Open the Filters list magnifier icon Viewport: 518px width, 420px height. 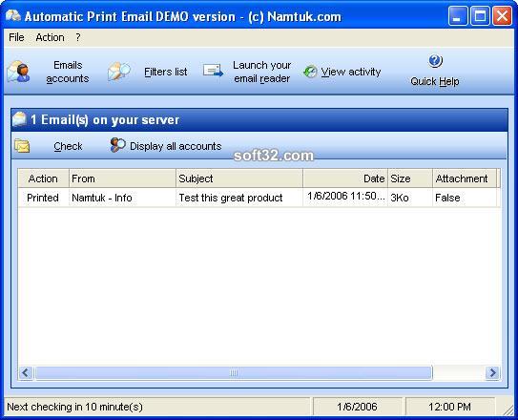pos(119,71)
